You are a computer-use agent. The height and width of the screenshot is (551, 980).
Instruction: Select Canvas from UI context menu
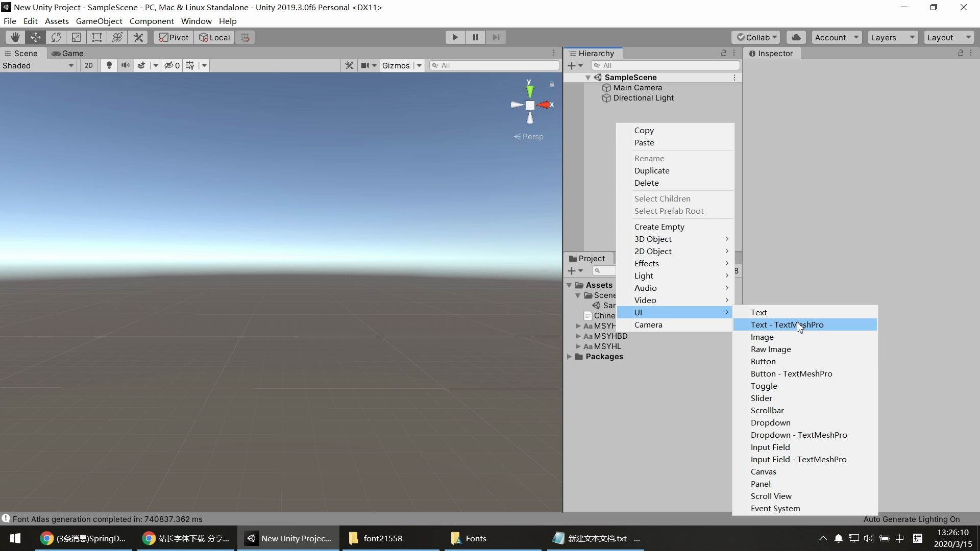763,471
